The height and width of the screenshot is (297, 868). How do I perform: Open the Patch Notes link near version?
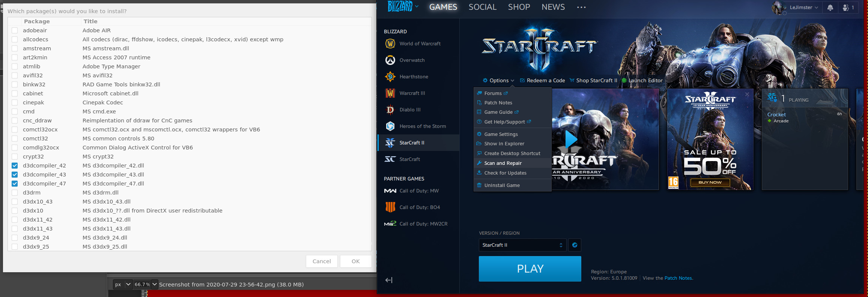[x=678, y=278]
